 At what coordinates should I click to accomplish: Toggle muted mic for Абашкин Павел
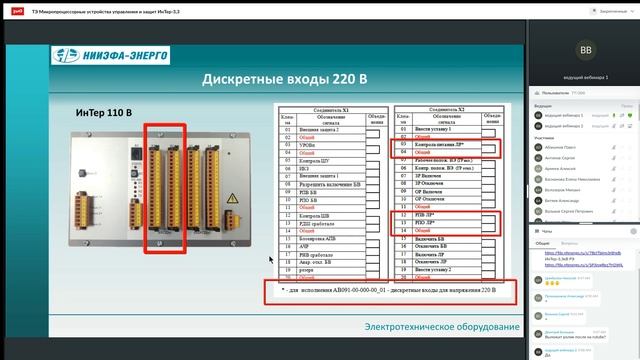pos(613,147)
